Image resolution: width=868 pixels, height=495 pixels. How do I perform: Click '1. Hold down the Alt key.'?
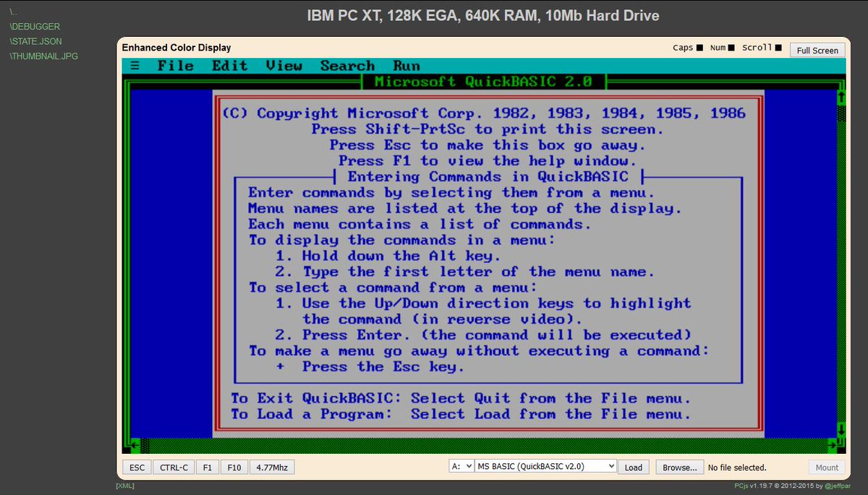(388, 256)
